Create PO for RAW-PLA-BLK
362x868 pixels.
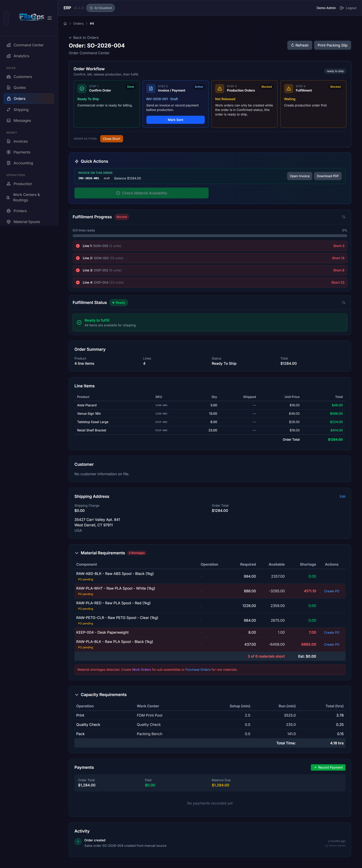point(332,645)
